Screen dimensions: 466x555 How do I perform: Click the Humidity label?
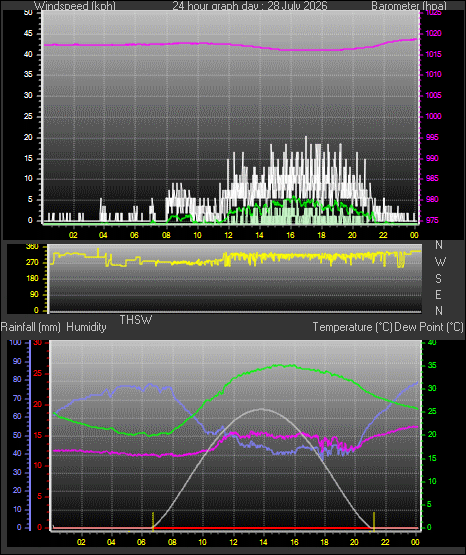(x=86, y=327)
